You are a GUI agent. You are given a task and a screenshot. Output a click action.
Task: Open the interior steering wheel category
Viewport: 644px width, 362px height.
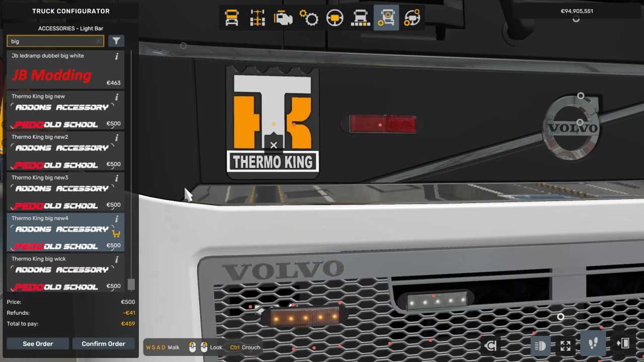335,18
